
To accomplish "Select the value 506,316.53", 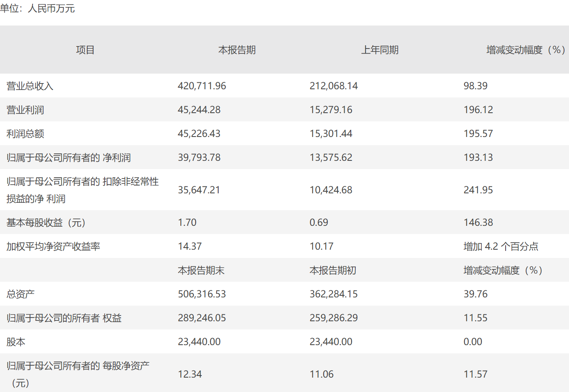I will coord(202,294).
